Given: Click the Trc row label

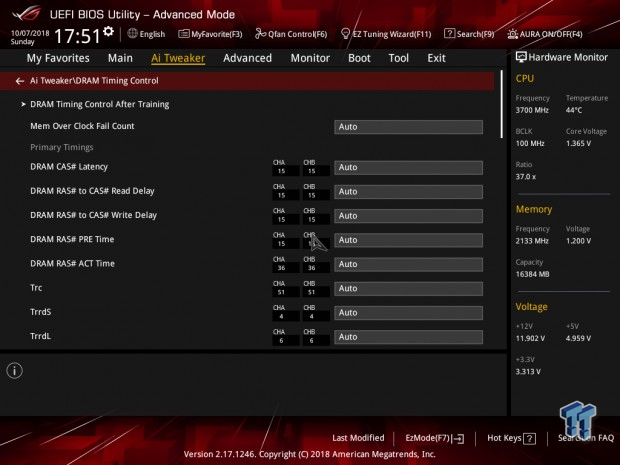Looking at the screenshot, I should tap(36, 288).
